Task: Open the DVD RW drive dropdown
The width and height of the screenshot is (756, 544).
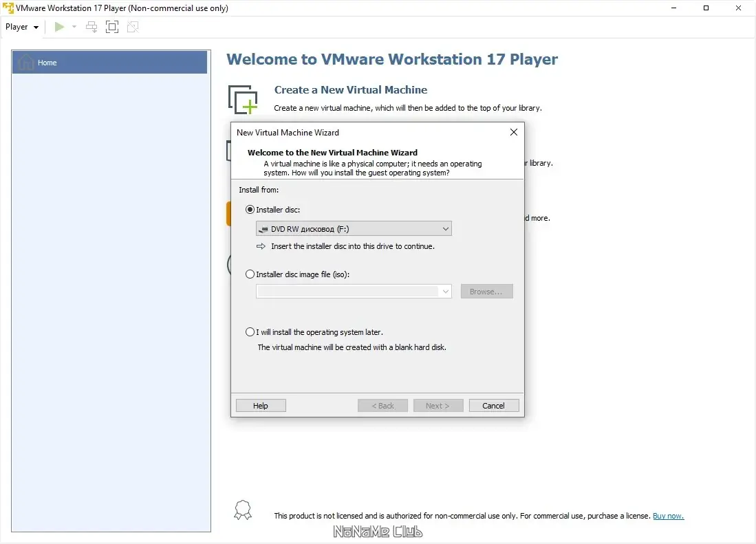Action: [354, 229]
